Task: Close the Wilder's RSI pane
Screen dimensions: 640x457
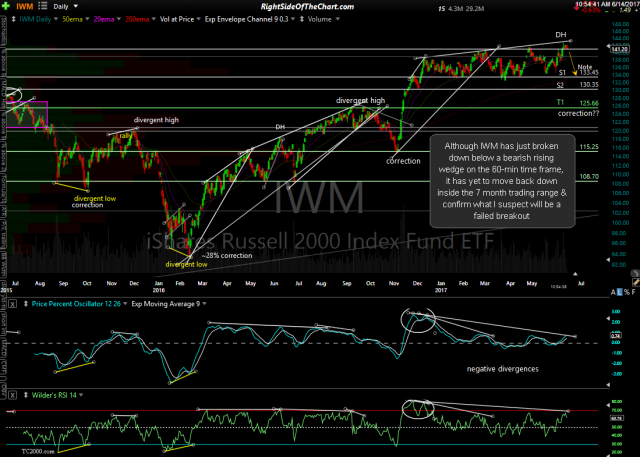Action: (13, 395)
